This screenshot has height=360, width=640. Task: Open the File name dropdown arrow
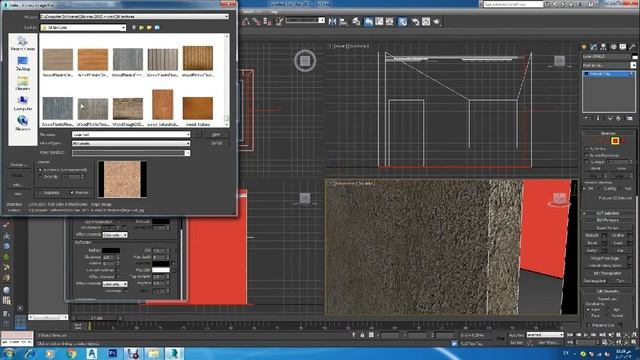pos(188,134)
